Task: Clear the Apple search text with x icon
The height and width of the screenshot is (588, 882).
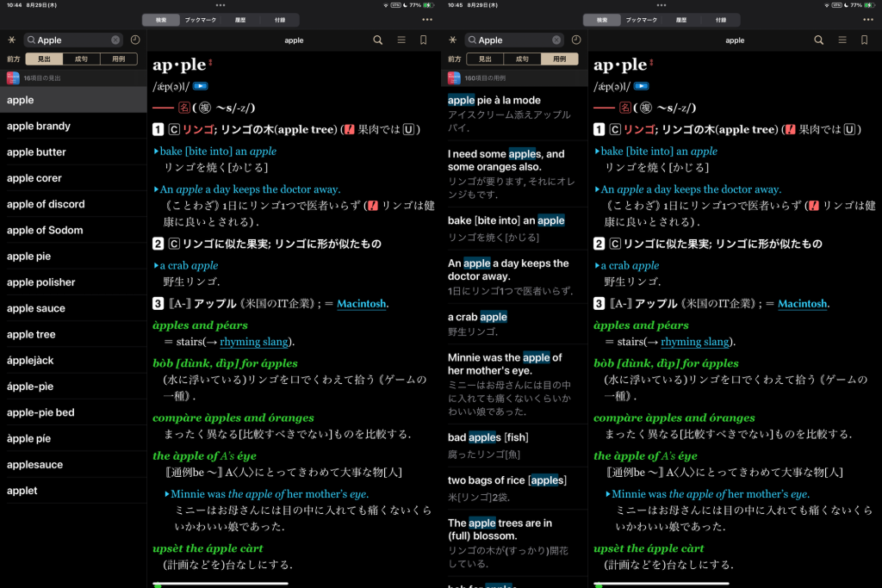Action: point(116,40)
